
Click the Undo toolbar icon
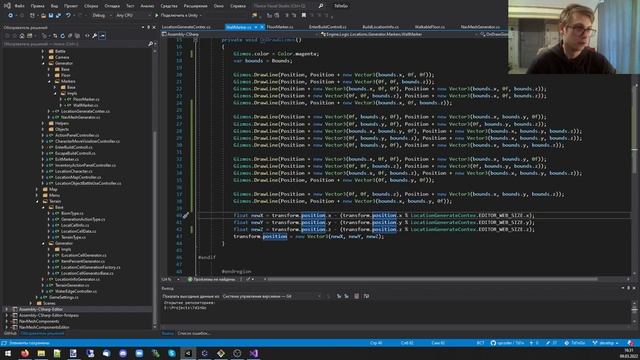coord(69,16)
